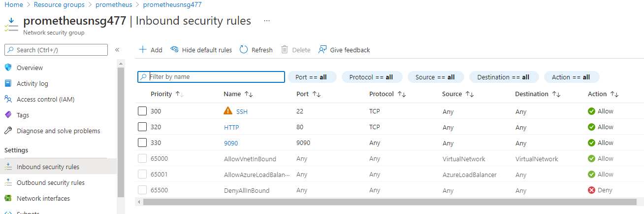Click the Refresh icon in toolbar
644x214 pixels.
click(244, 50)
